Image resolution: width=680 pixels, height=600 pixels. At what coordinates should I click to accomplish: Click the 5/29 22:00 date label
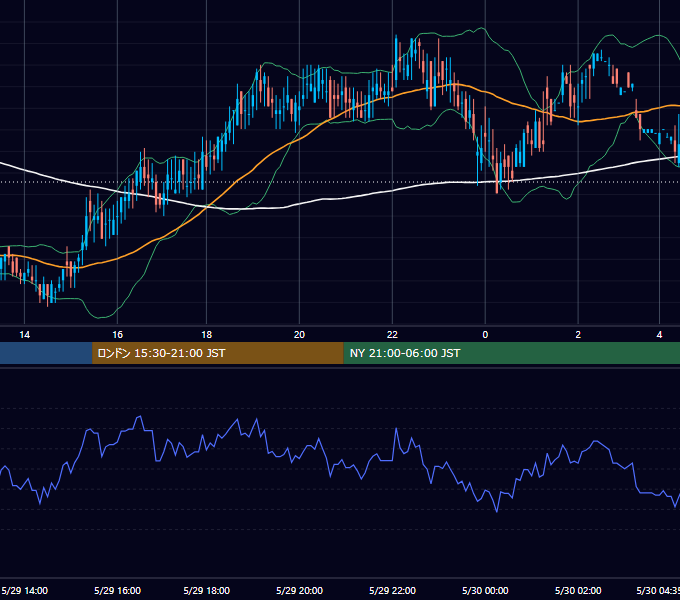pos(392,590)
